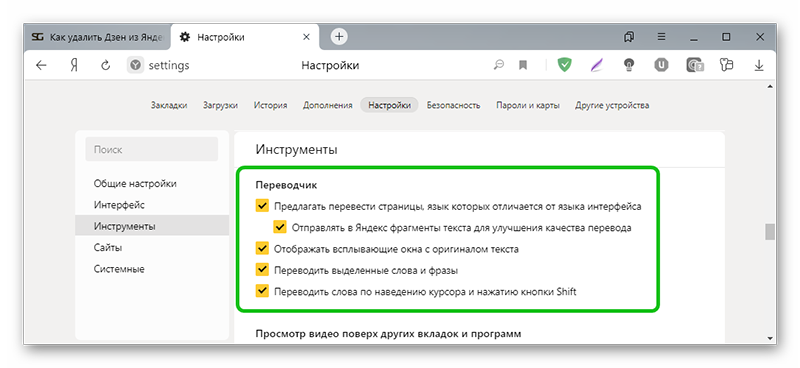Click the scrollbar down arrow
The width and height of the screenshot is (800, 368).
769,338
